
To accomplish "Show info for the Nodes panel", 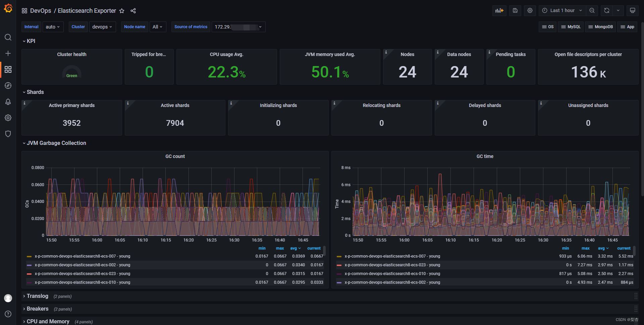I will tap(386, 52).
